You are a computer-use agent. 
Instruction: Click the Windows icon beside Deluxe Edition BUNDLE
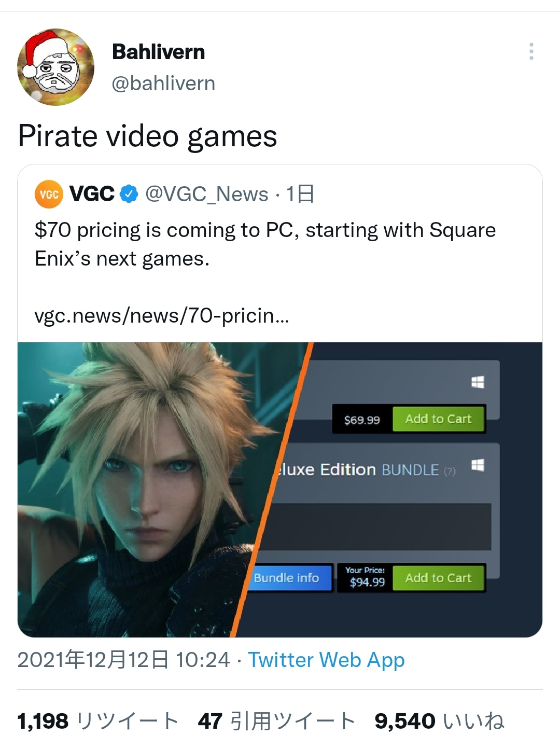pyautogui.click(x=478, y=465)
